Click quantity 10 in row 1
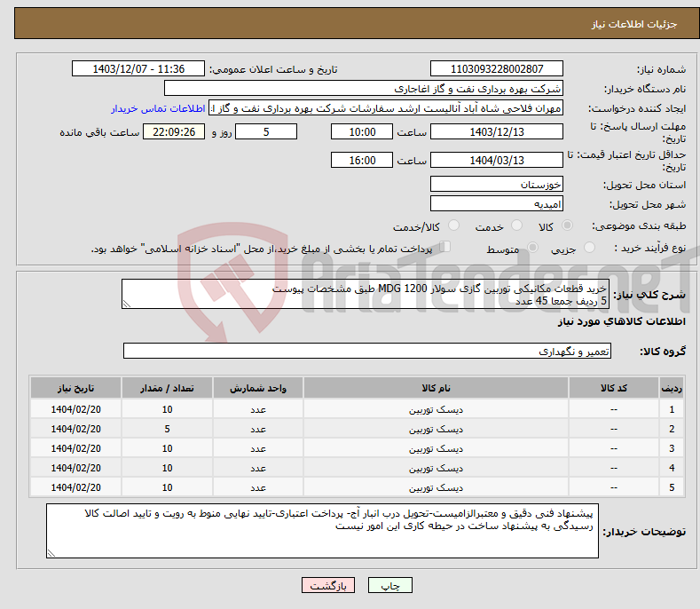This screenshot has height=609, width=700. (x=167, y=409)
